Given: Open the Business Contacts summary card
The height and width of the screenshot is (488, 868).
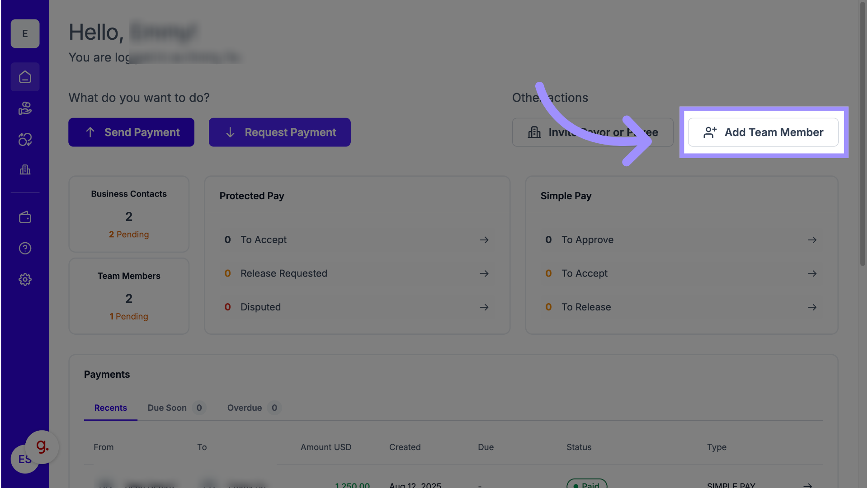Looking at the screenshot, I should tap(129, 214).
